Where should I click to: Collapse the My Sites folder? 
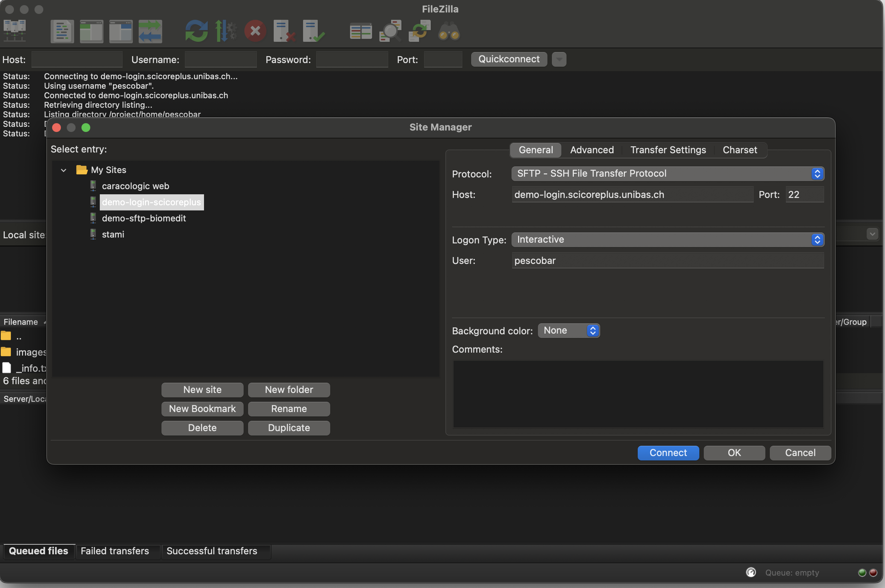coord(63,170)
